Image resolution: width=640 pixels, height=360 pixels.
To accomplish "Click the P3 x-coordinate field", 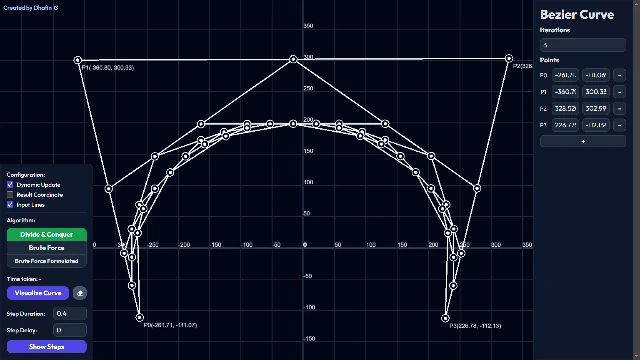I will point(565,125).
